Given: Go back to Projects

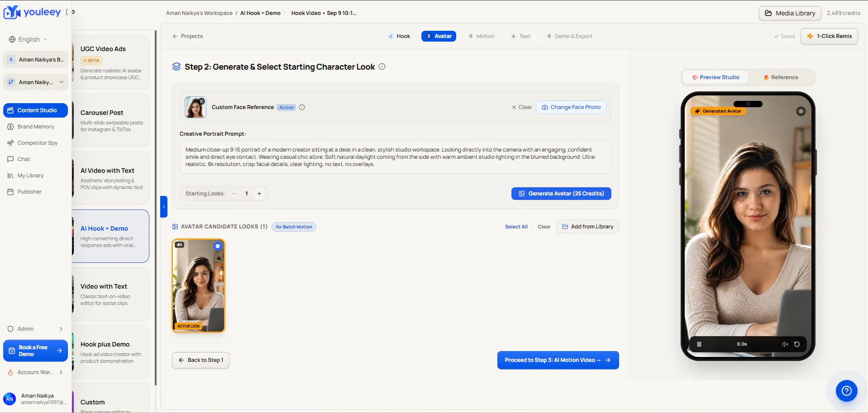Looking at the screenshot, I should point(187,36).
